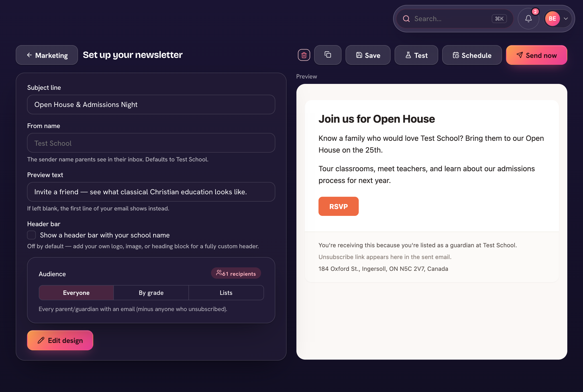Focus the Subject line field
This screenshot has width=583, height=392.
click(x=151, y=105)
